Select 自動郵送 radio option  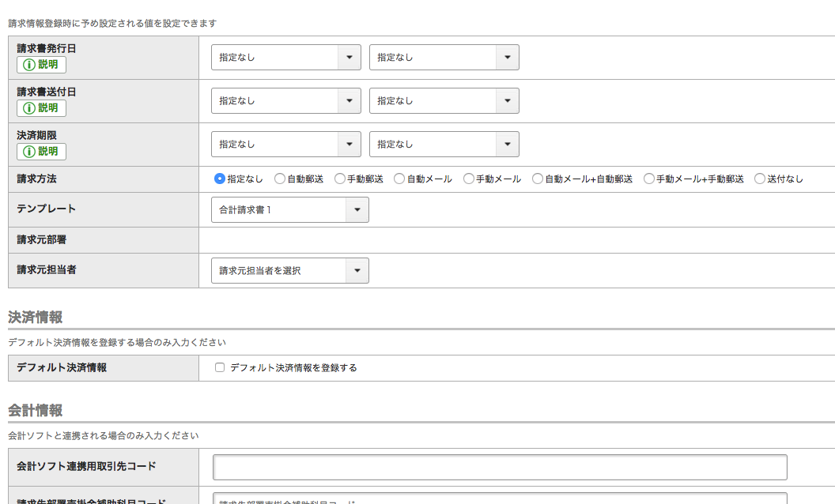pos(280,179)
